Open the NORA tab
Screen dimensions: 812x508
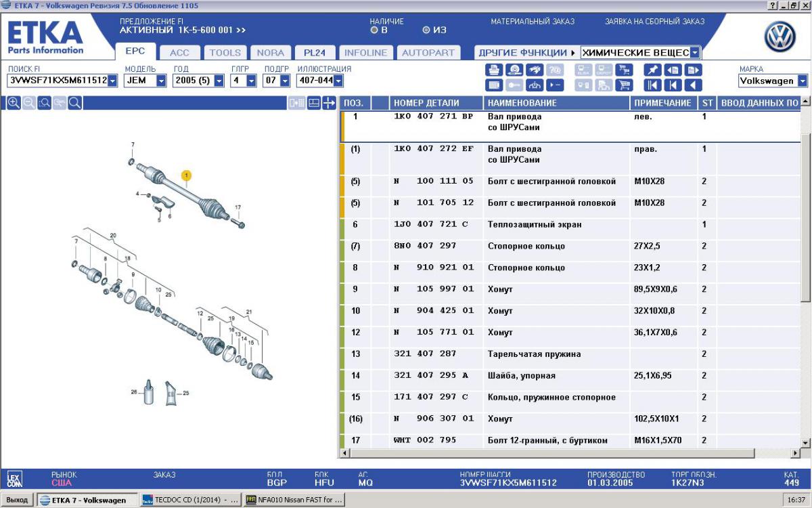(x=271, y=52)
